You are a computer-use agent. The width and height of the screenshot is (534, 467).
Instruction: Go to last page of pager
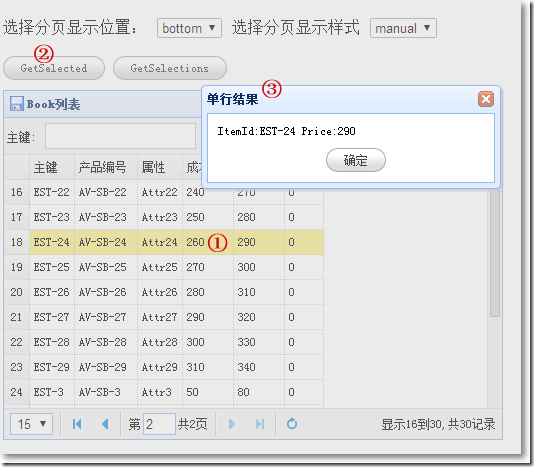(260, 424)
